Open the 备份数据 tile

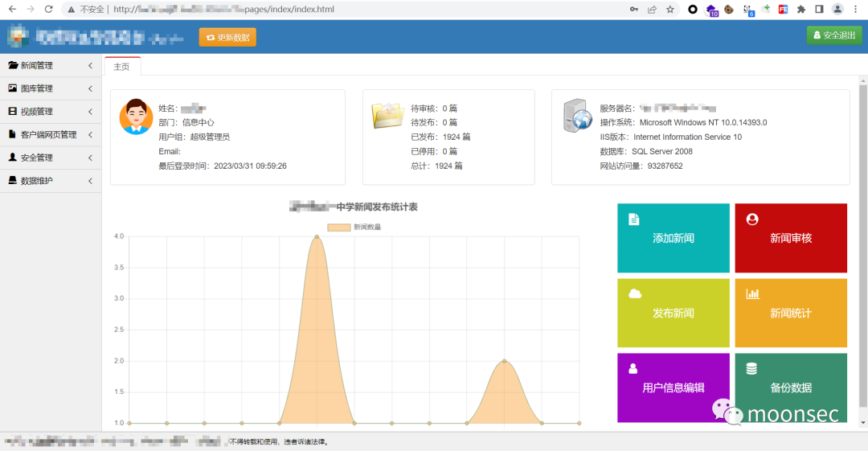(x=791, y=387)
